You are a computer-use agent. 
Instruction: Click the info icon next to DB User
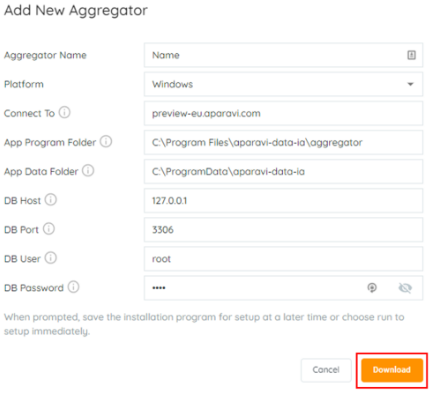(x=51, y=258)
